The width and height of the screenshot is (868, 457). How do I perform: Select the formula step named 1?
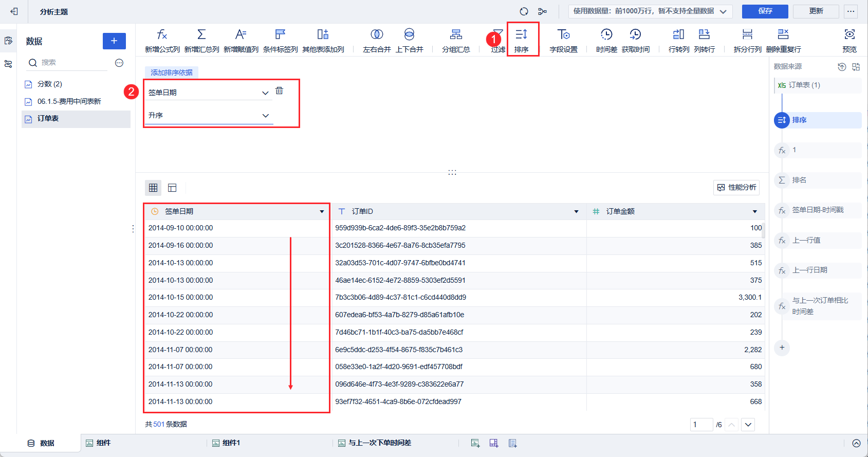819,150
